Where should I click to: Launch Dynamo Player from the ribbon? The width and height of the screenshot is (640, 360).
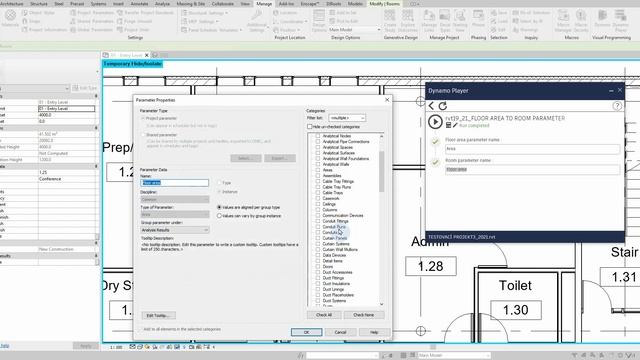620,21
